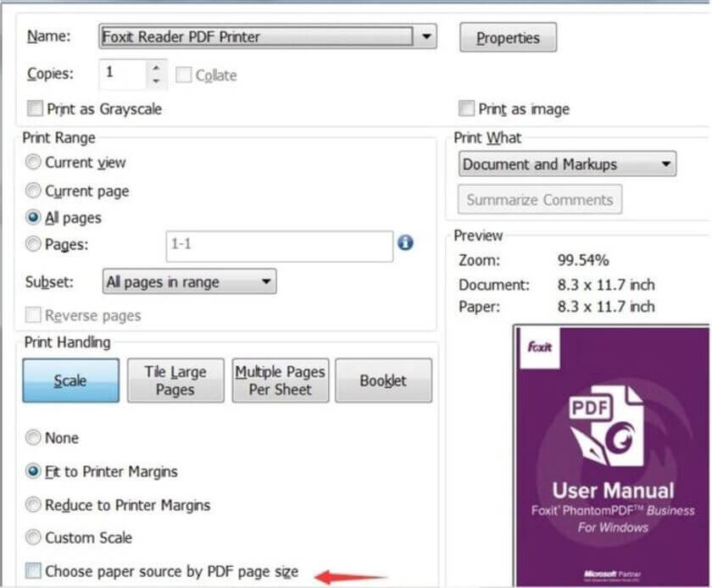712x588 pixels.
Task: Click the Properties button
Action: point(508,37)
